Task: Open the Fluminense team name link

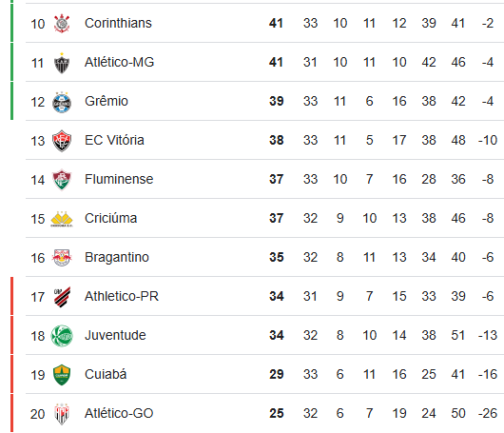Action: pos(119,179)
